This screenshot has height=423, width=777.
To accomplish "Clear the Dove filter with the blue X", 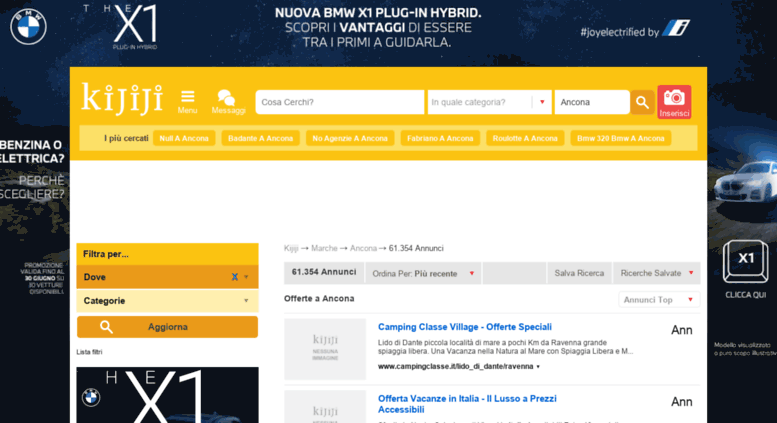I will point(234,277).
